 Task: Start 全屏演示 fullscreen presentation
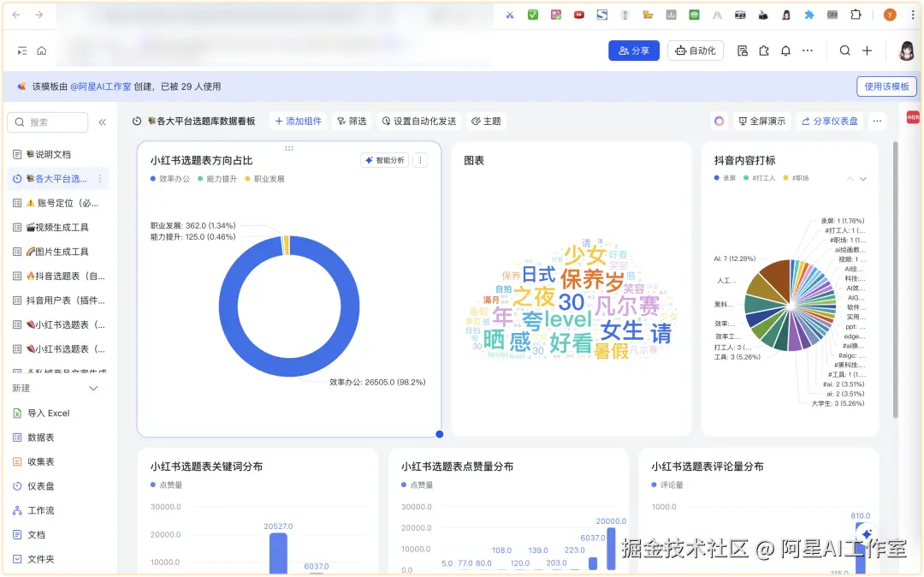coord(762,121)
